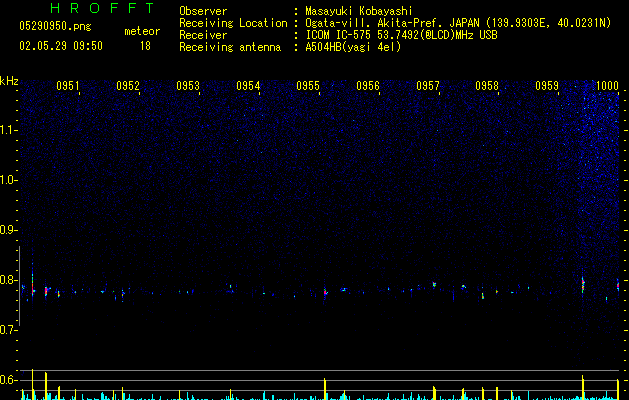Screen dimensions: 629x400
Task: Click the strong meteor echo between 0959 and 1000
Action: [x=583, y=284]
